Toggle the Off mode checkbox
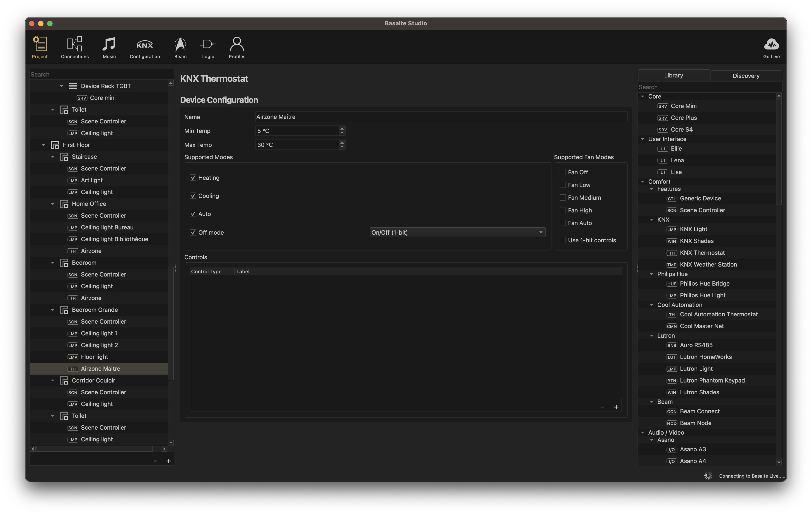The width and height of the screenshot is (812, 515). pyautogui.click(x=193, y=233)
